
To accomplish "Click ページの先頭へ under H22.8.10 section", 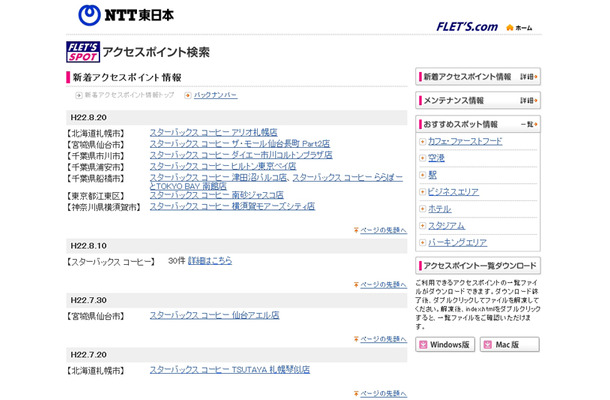I will [383, 285].
